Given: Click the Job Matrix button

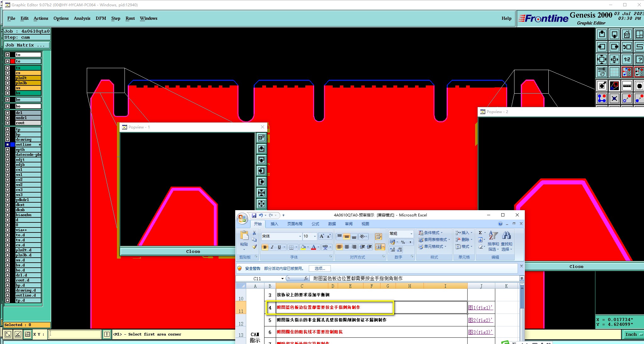Looking at the screenshot, I should pyautogui.click(x=27, y=45).
